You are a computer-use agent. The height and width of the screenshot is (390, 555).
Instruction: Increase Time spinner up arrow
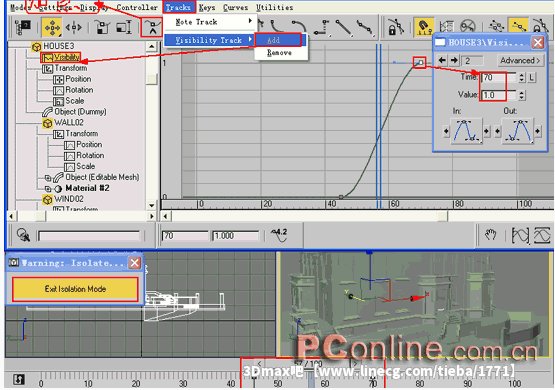522,75
